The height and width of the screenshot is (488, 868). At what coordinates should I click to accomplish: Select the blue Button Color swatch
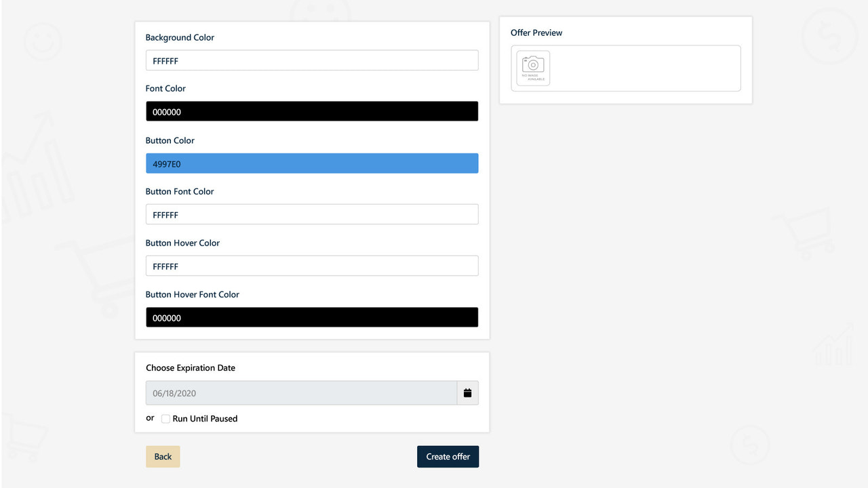click(312, 163)
